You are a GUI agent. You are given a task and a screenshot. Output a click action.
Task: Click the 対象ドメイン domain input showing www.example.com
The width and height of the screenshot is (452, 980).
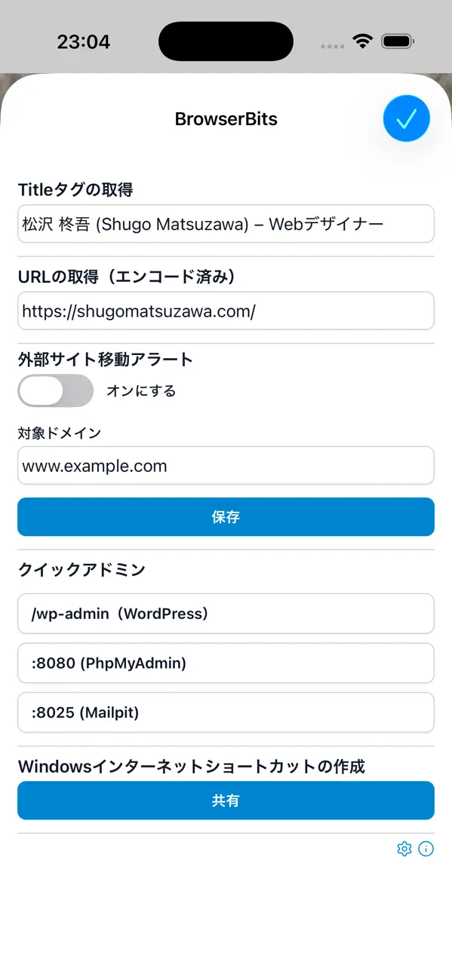[226, 465]
